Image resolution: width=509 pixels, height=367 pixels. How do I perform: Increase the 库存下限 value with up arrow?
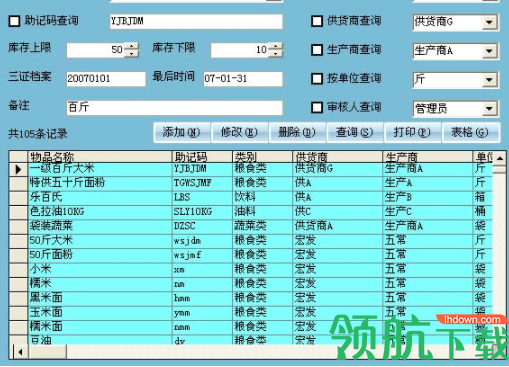tap(276, 46)
